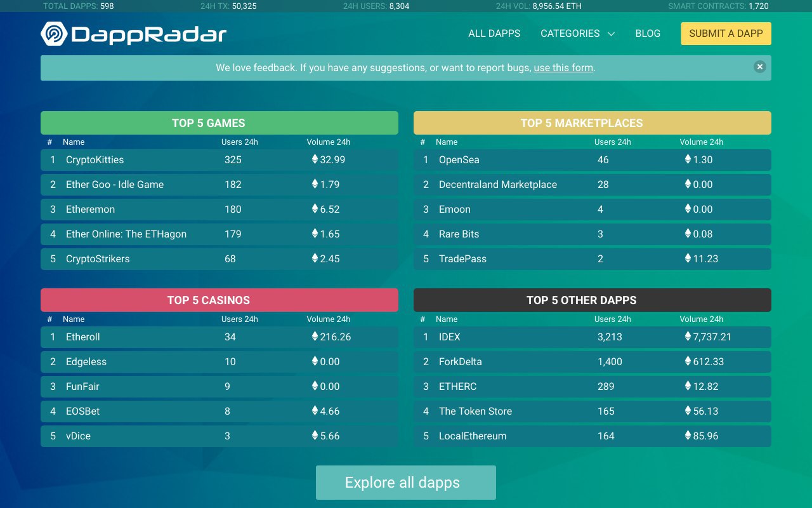Open the Top 5 Other Dapps header
Screen dimensions: 812x508
pos(593,300)
